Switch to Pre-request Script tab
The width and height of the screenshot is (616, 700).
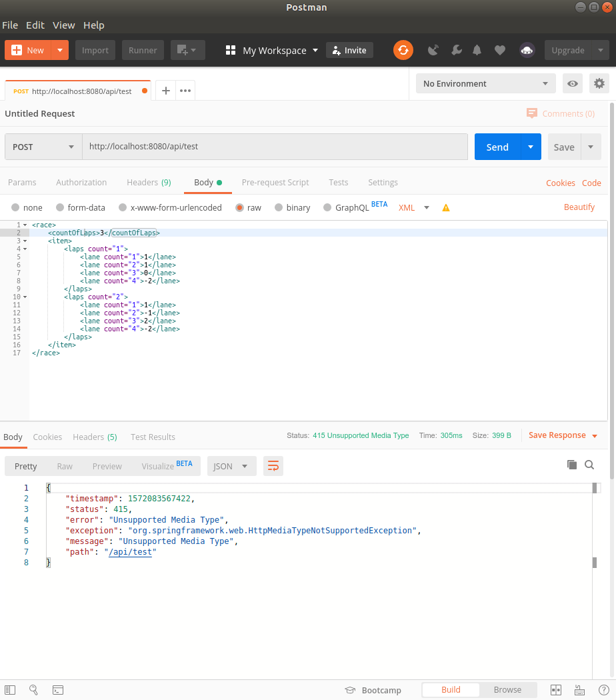[275, 182]
